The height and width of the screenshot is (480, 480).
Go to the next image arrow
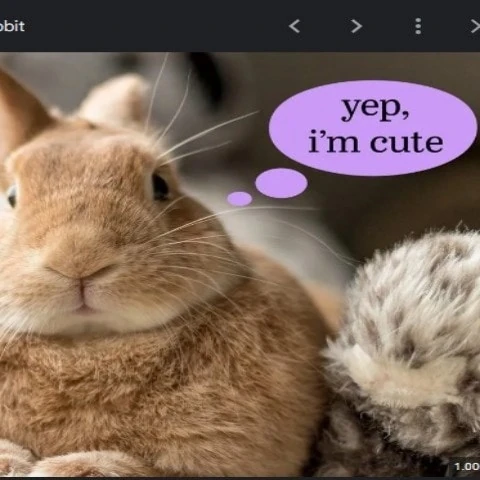[356, 26]
